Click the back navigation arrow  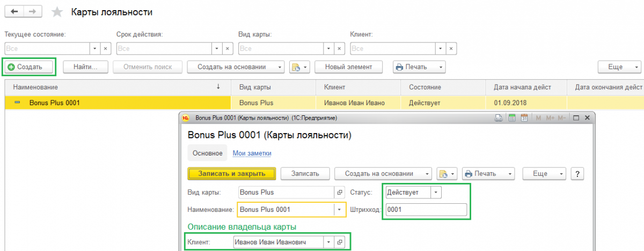click(14, 12)
